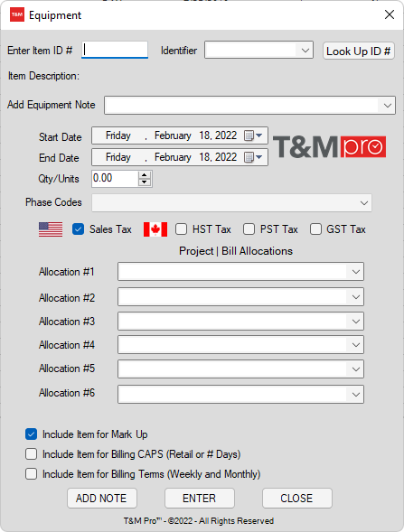Screen dimensions: 404x532
Task: Enable the HST Tax checkbox
Action: pyautogui.click(x=182, y=229)
